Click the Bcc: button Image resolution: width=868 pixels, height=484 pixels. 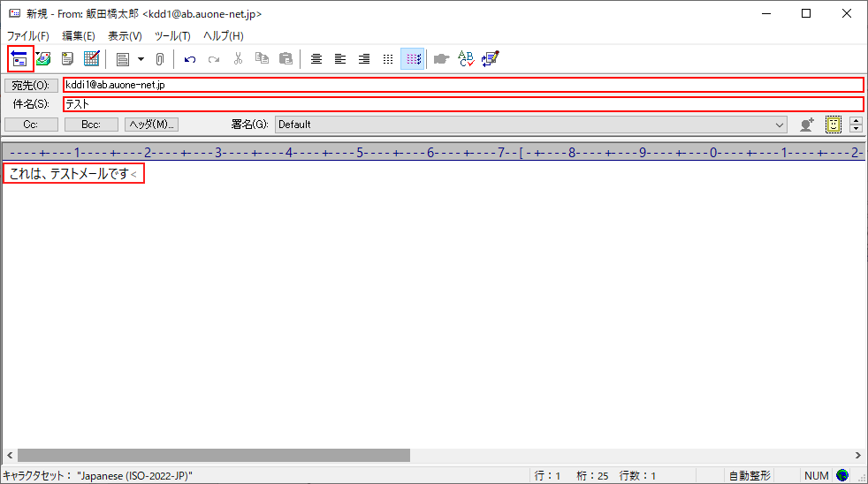click(x=91, y=125)
